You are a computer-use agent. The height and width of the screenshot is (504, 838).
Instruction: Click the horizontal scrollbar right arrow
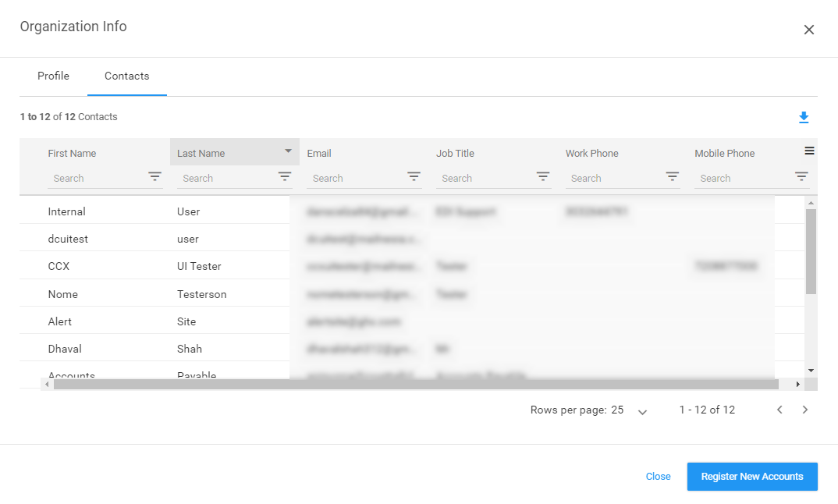coord(797,383)
